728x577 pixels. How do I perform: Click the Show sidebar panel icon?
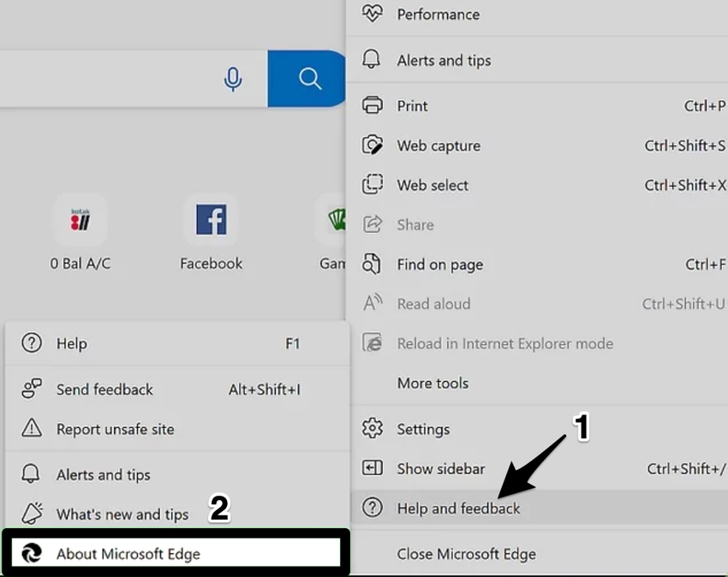coord(373,468)
